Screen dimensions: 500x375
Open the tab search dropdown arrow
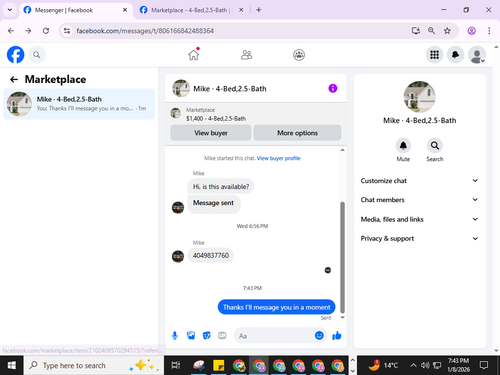[x=10, y=10]
